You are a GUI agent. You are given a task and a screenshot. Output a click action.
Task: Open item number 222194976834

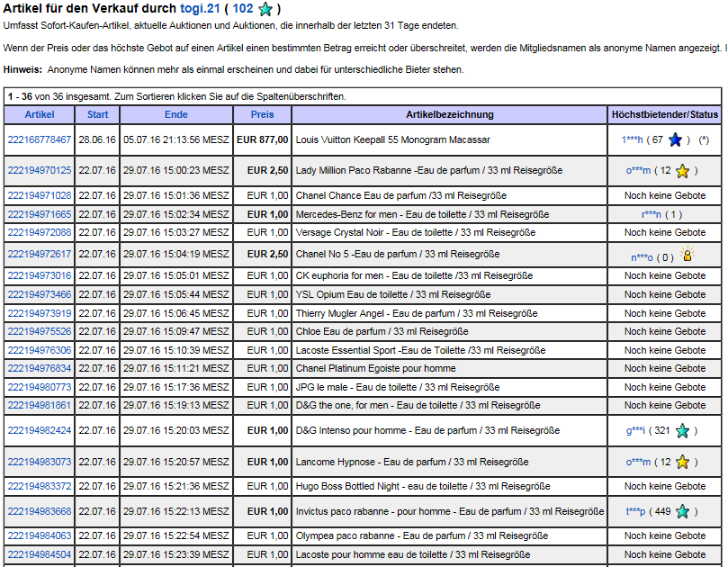40,368
